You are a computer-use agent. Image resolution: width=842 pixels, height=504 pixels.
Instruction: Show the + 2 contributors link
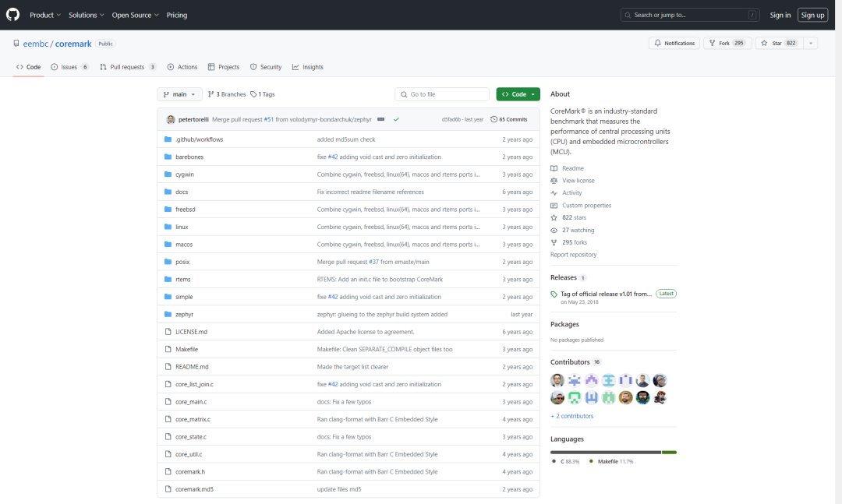pyautogui.click(x=572, y=417)
